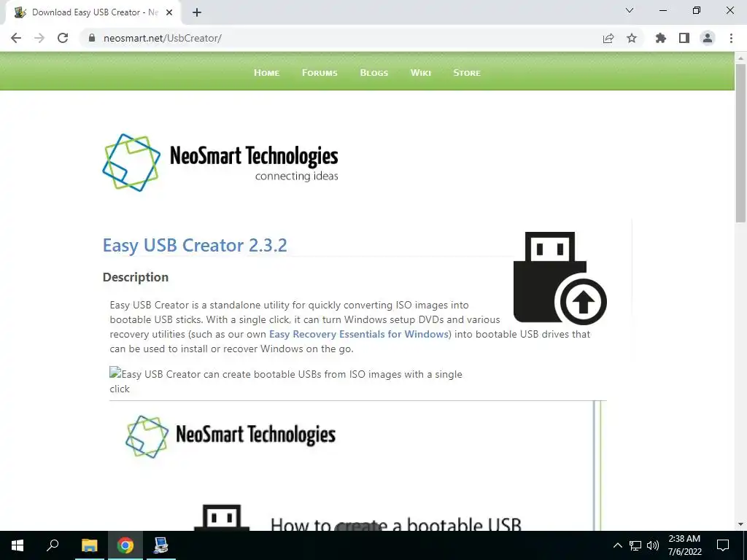This screenshot has width=747, height=560.
Task: Click the page scrollbar up arrow
Action: (740, 58)
